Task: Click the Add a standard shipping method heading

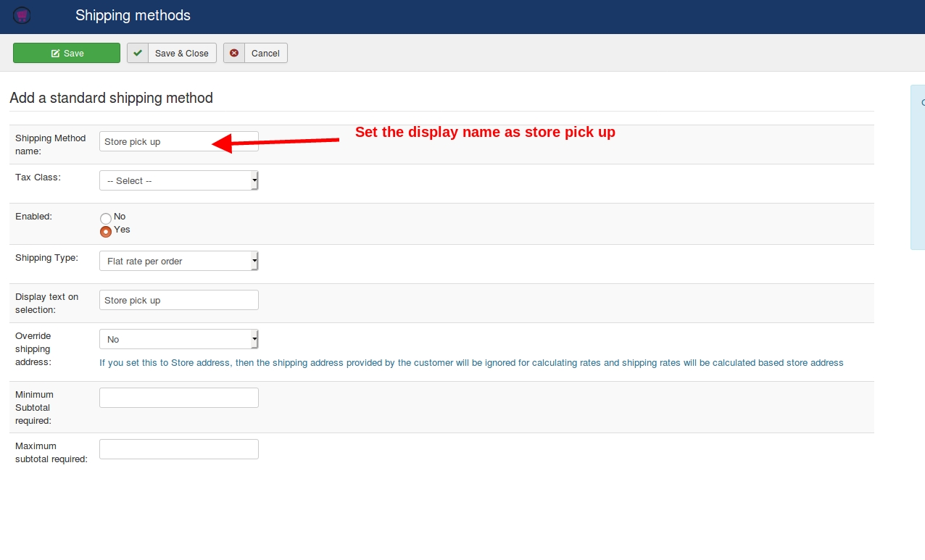Action: click(111, 98)
